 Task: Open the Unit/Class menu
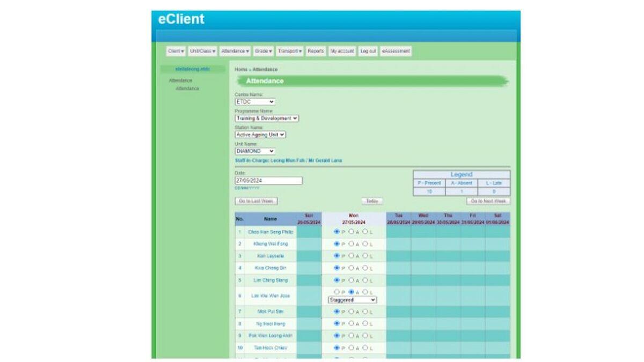pos(202,51)
